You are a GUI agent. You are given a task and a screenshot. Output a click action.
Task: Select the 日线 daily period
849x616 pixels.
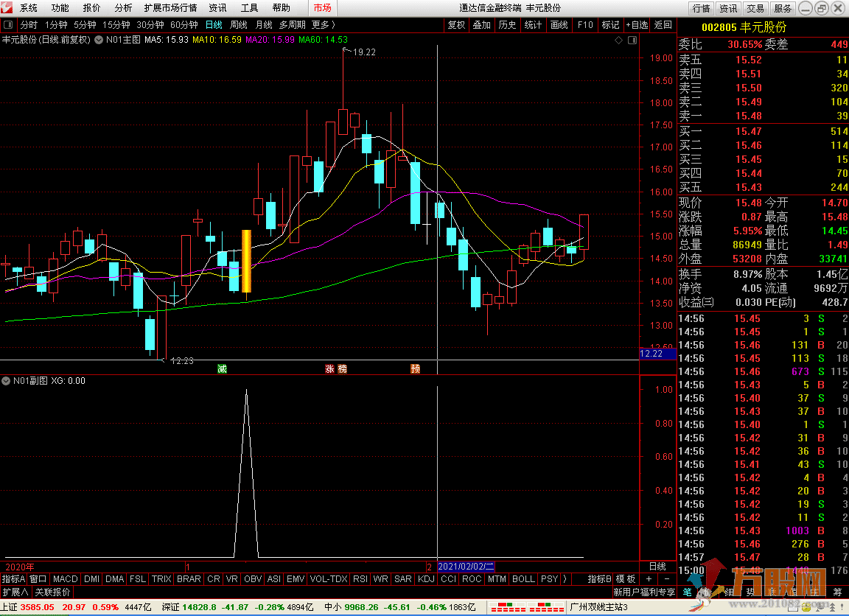(x=214, y=25)
